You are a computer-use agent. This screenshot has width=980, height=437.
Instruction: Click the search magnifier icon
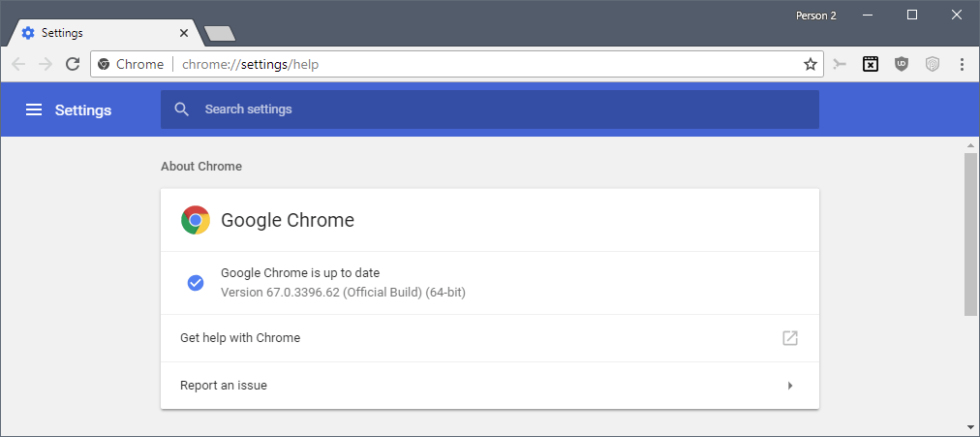tap(182, 109)
